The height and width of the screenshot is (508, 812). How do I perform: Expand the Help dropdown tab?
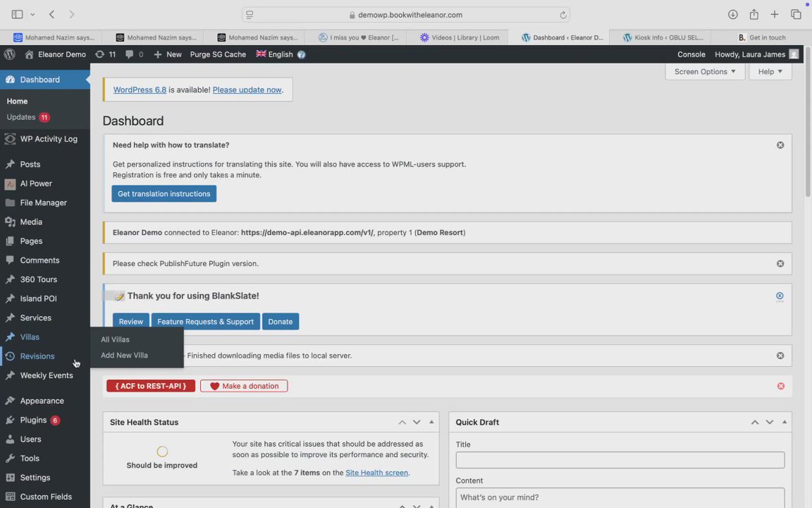770,71
